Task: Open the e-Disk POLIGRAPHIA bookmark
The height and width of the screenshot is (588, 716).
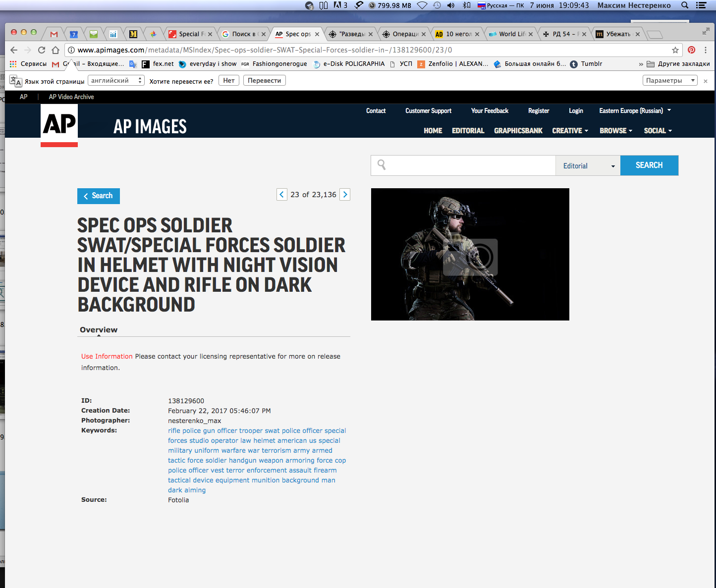Action: [x=349, y=64]
